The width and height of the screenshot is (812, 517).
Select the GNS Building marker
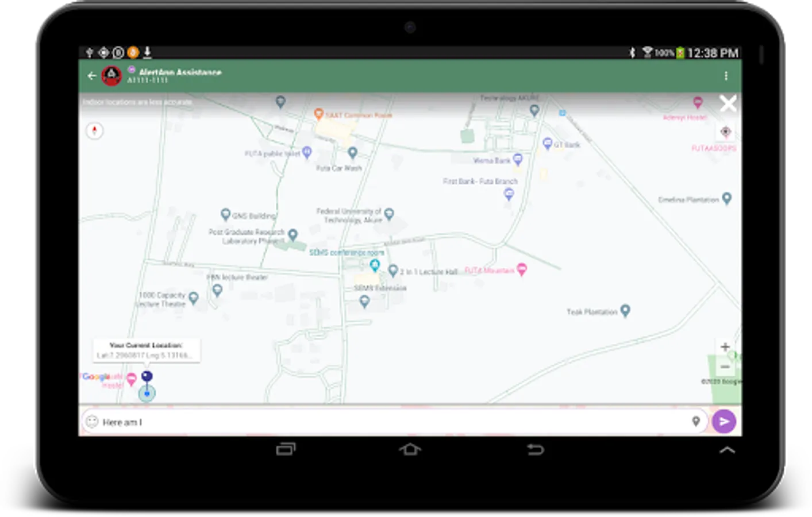(225, 214)
